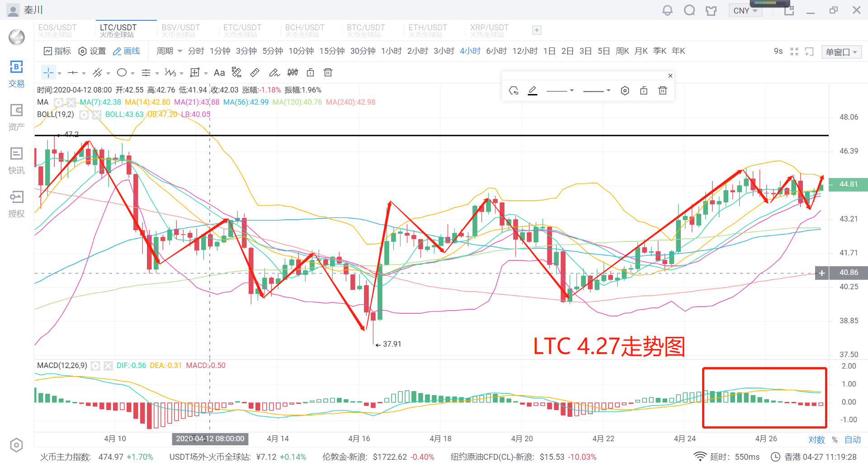Expand the horizontal line tool dropdown arrow

(84, 73)
